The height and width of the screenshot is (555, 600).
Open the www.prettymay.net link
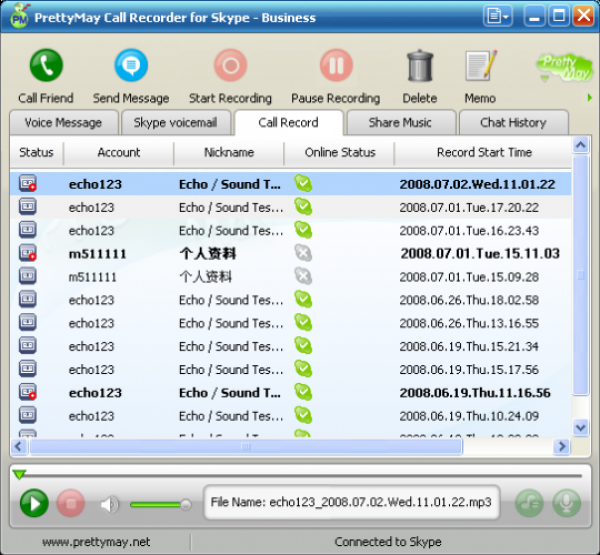[96, 542]
